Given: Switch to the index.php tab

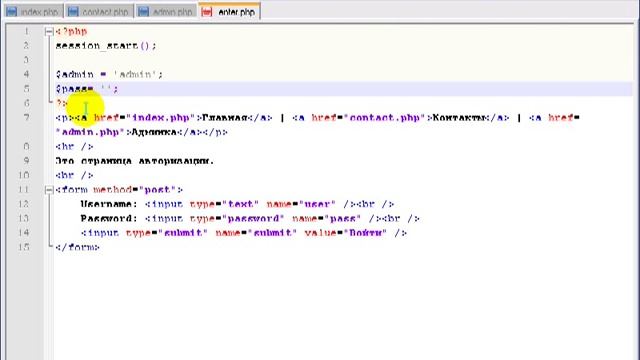Looking at the screenshot, I should pyautogui.click(x=34, y=11).
